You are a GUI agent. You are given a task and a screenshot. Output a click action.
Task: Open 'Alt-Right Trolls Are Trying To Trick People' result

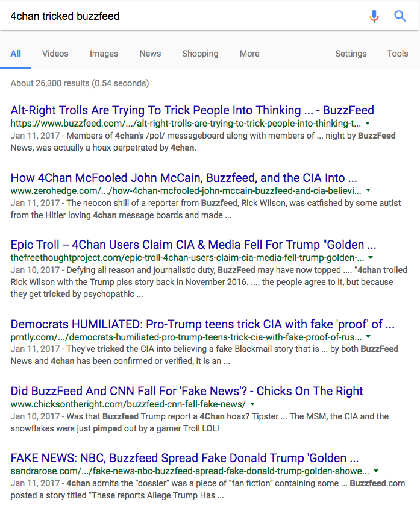(x=192, y=110)
